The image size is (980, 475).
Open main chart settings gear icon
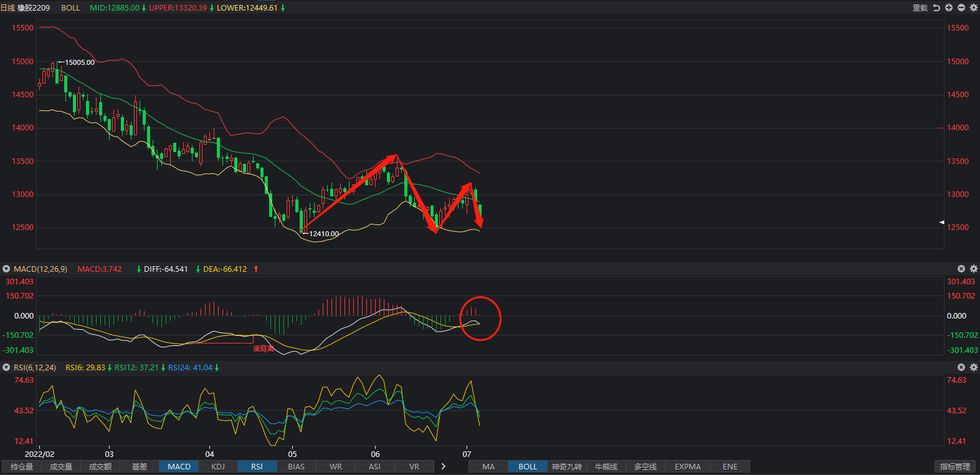click(974, 7)
